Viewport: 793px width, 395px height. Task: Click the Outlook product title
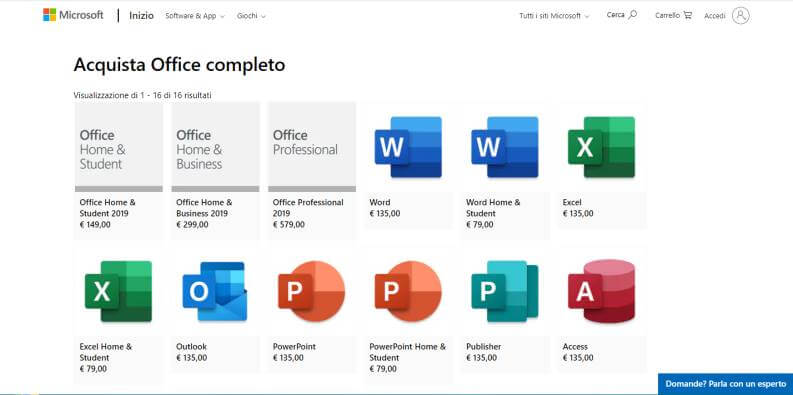[x=191, y=346]
